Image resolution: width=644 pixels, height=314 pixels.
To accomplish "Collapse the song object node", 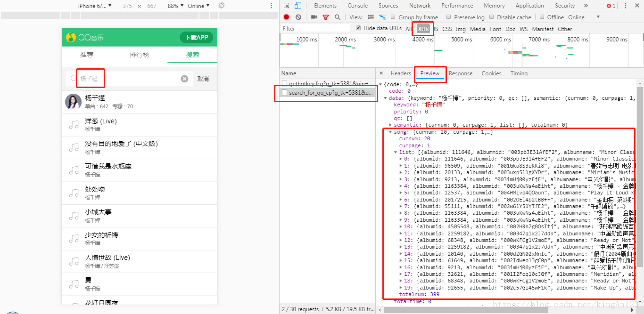I will [390, 132].
